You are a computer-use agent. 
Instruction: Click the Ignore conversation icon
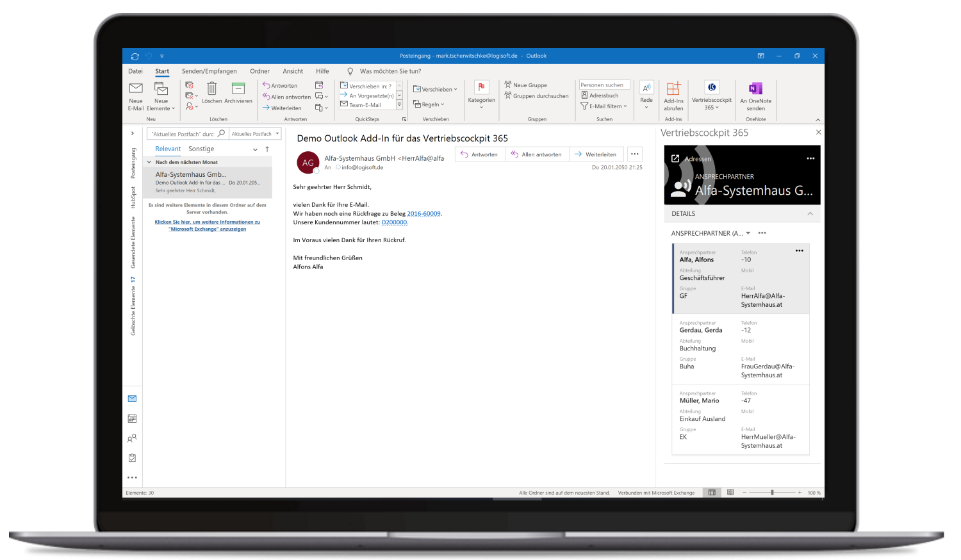[x=190, y=85]
